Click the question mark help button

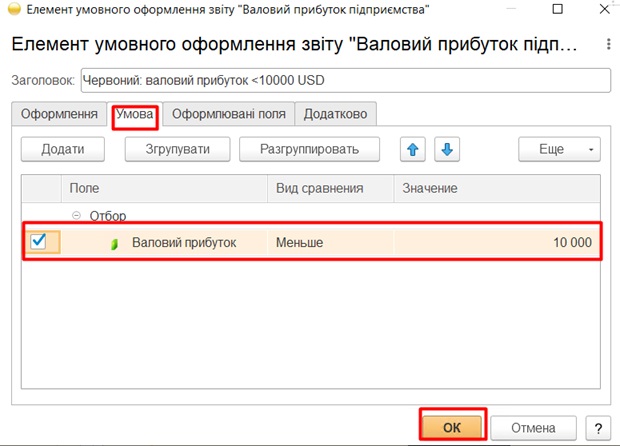coord(598,427)
